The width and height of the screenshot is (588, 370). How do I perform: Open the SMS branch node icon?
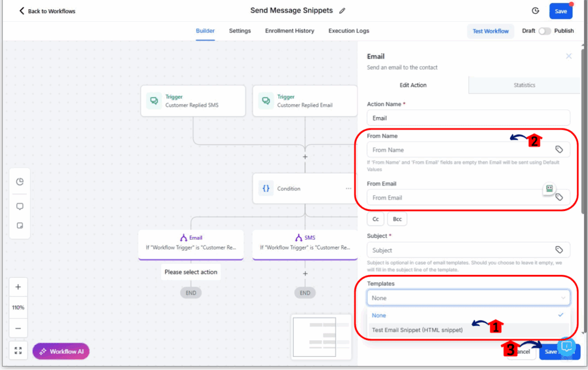299,238
